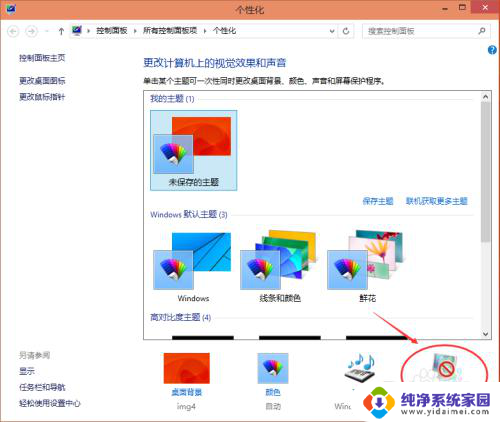
Task: Click 所有控制面板项 in the breadcrumb path
Action: (170, 31)
